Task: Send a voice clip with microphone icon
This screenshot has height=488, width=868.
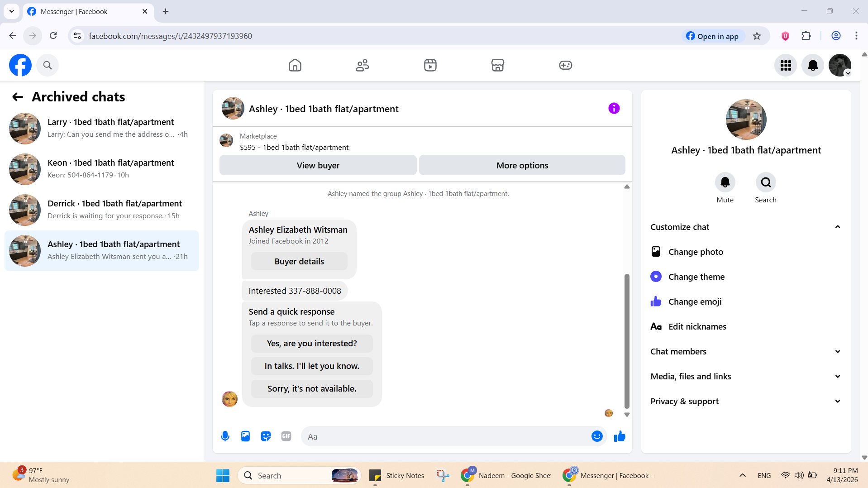Action: point(225,436)
